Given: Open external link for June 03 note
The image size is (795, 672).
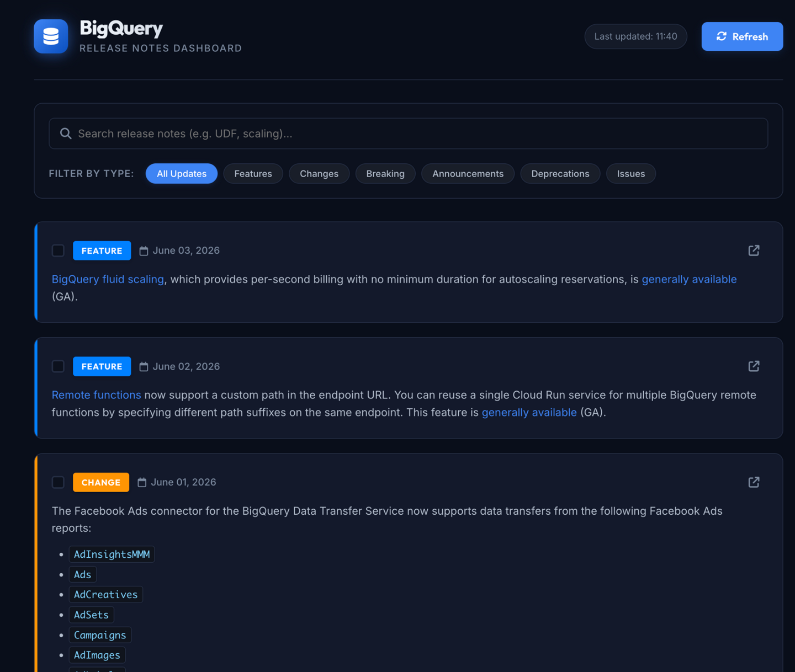Looking at the screenshot, I should 754,250.
